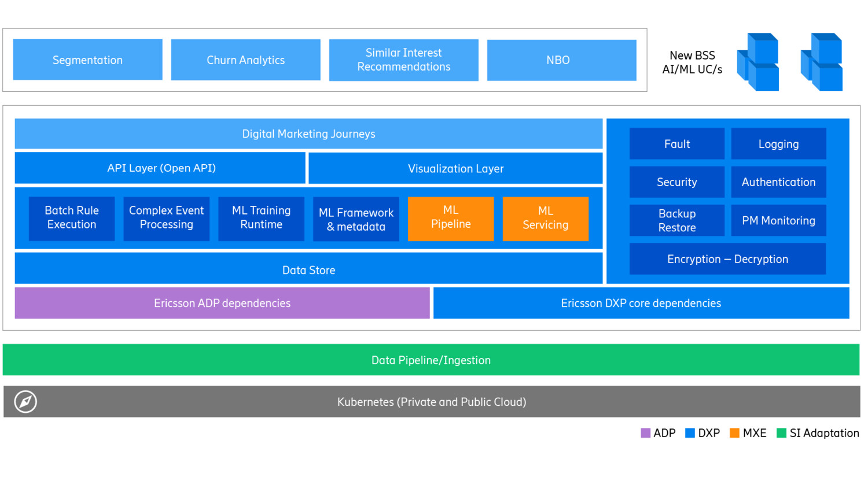
Task: Click the API Layer (Open API) block
Action: 160,168
